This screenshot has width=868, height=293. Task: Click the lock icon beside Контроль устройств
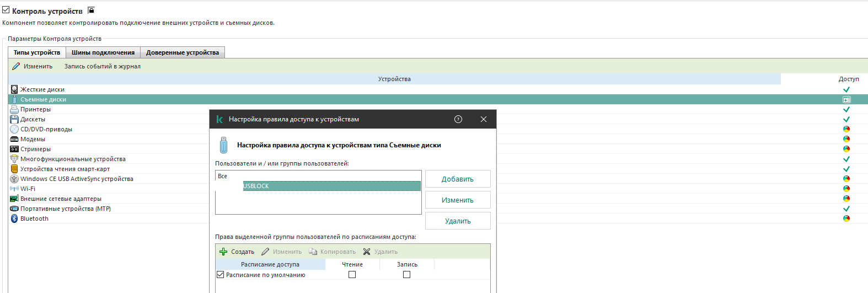[x=92, y=10]
